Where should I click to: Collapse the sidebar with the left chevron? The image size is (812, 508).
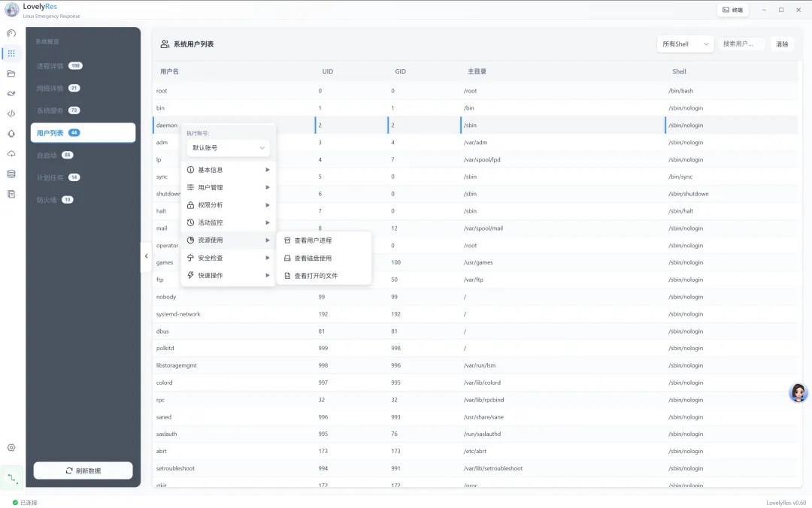(x=146, y=256)
